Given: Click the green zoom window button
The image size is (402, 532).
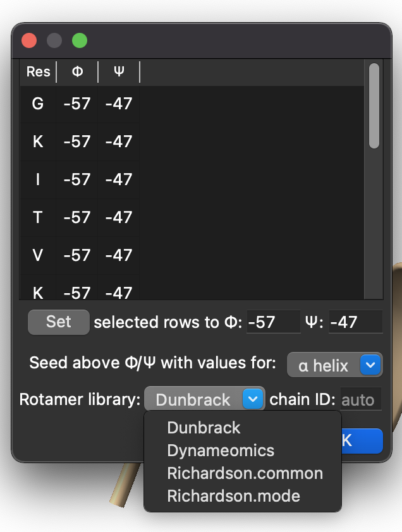Looking at the screenshot, I should pyautogui.click(x=79, y=41).
